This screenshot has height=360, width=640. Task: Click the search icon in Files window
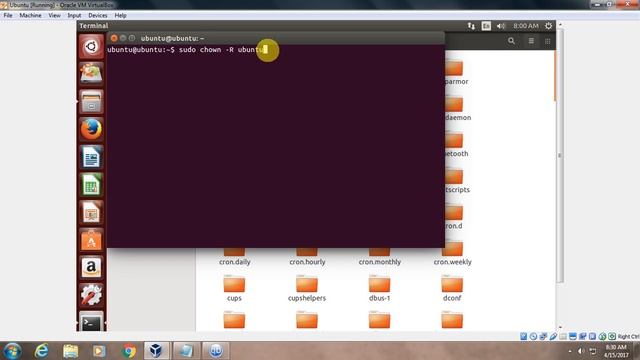click(511, 41)
